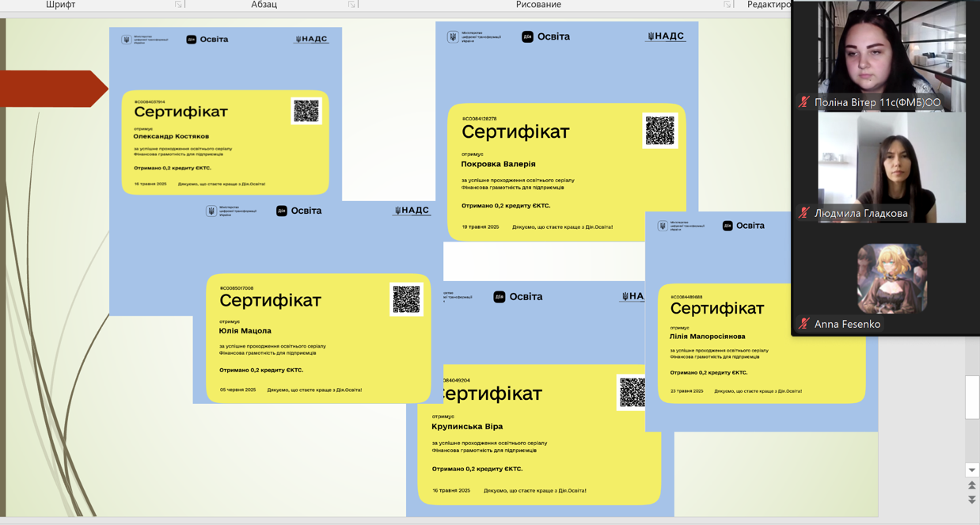The width and height of the screenshot is (980, 525).
Task: Select Anna Fesenko's avatar tile
Action: click(891, 278)
